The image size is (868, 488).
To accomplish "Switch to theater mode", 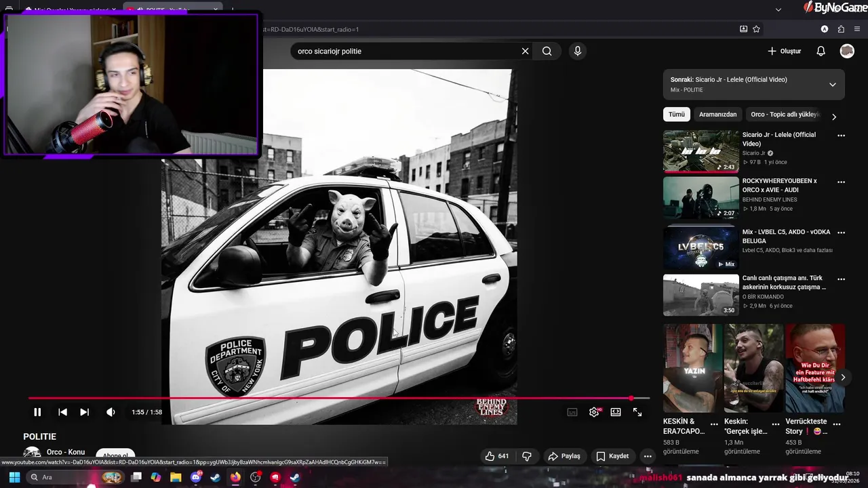I will click(616, 412).
